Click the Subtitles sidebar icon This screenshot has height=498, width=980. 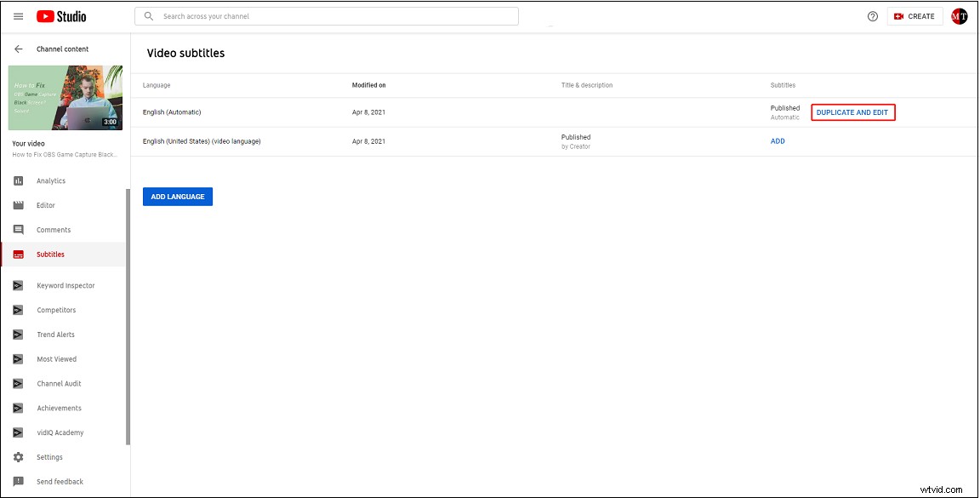pyautogui.click(x=18, y=254)
